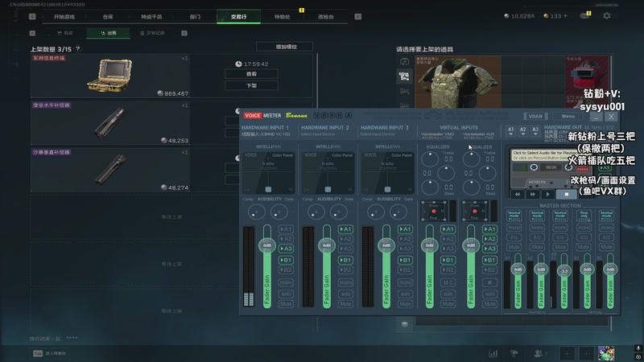The height and width of the screenshot is (362, 644).
Task: Open the 购买 sub-tab in the trading house
Action: click(x=65, y=33)
